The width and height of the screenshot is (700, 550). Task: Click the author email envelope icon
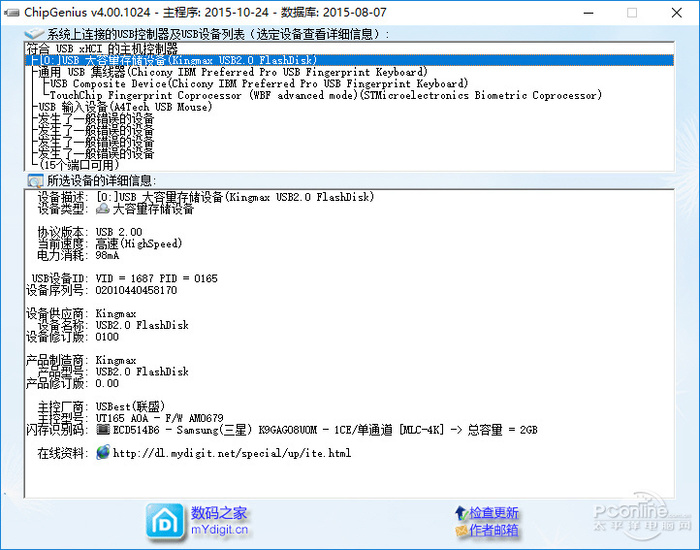(x=459, y=530)
